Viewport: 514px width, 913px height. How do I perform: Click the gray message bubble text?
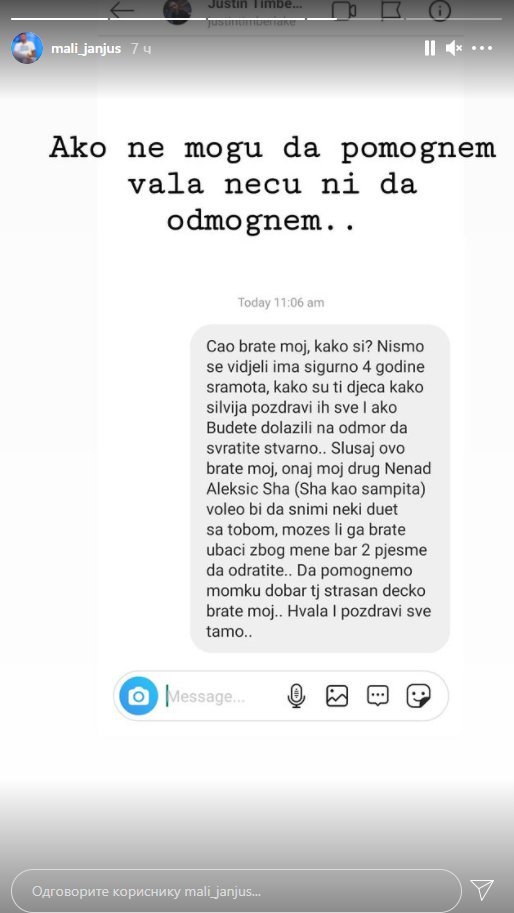320,489
